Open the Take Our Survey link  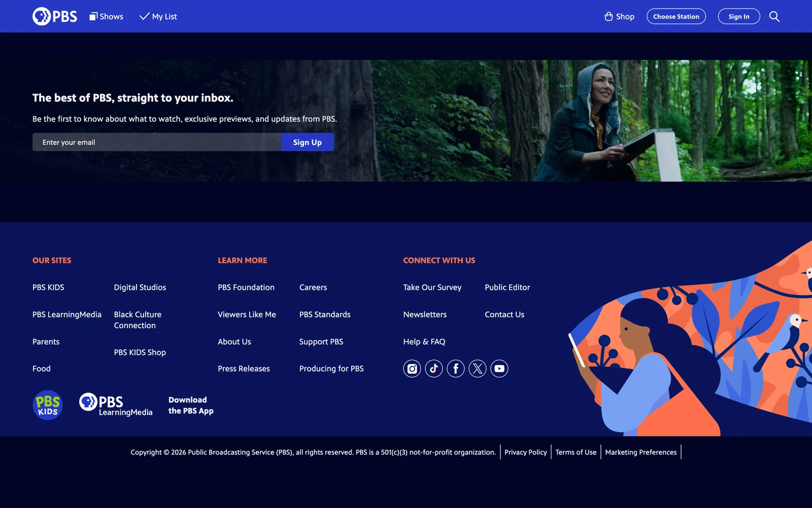[432, 288]
